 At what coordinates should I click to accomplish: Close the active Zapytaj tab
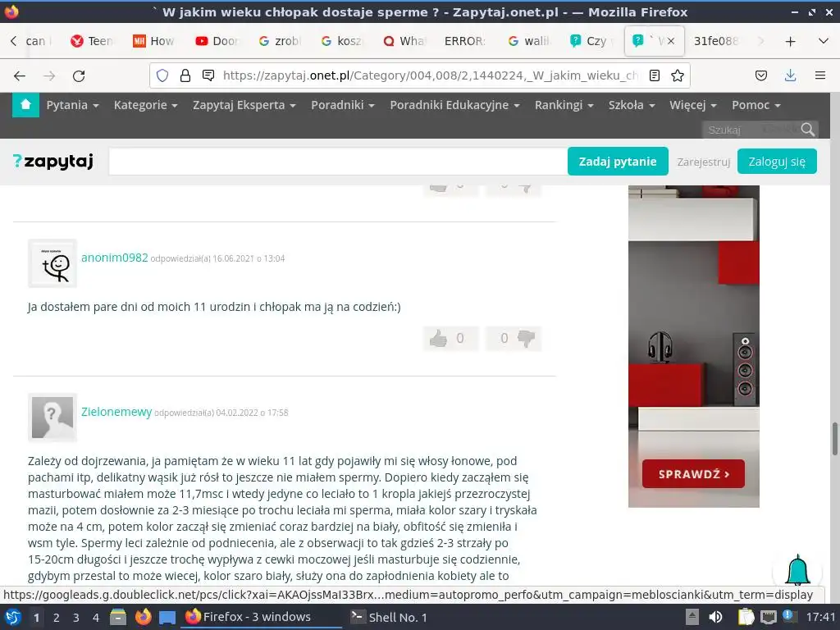[671, 41]
